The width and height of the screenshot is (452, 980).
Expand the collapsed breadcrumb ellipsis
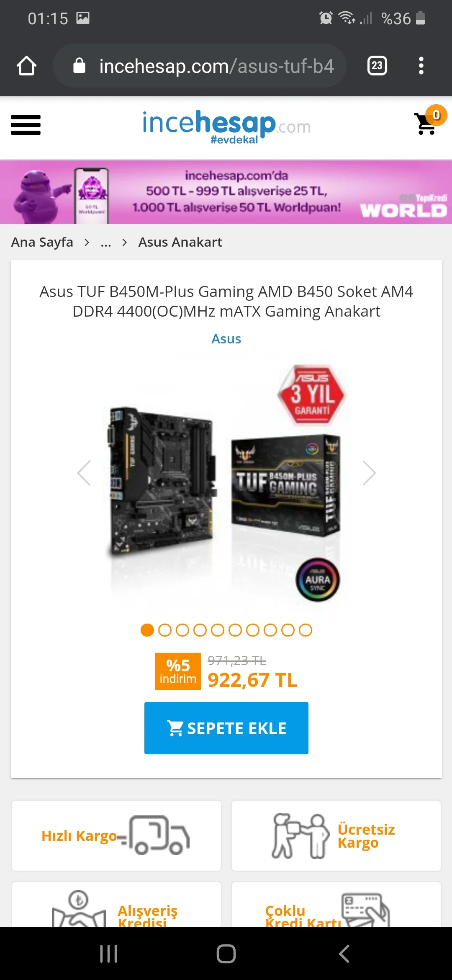pyautogui.click(x=106, y=242)
